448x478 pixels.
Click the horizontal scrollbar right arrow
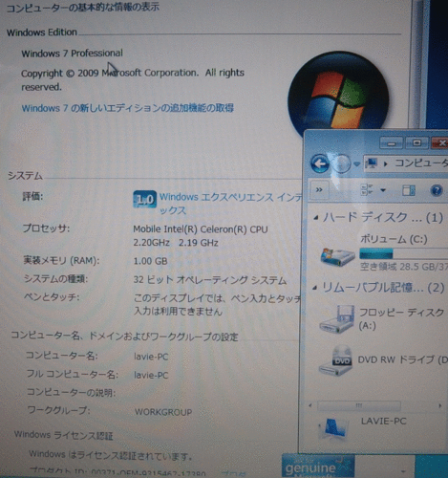click(x=440, y=405)
